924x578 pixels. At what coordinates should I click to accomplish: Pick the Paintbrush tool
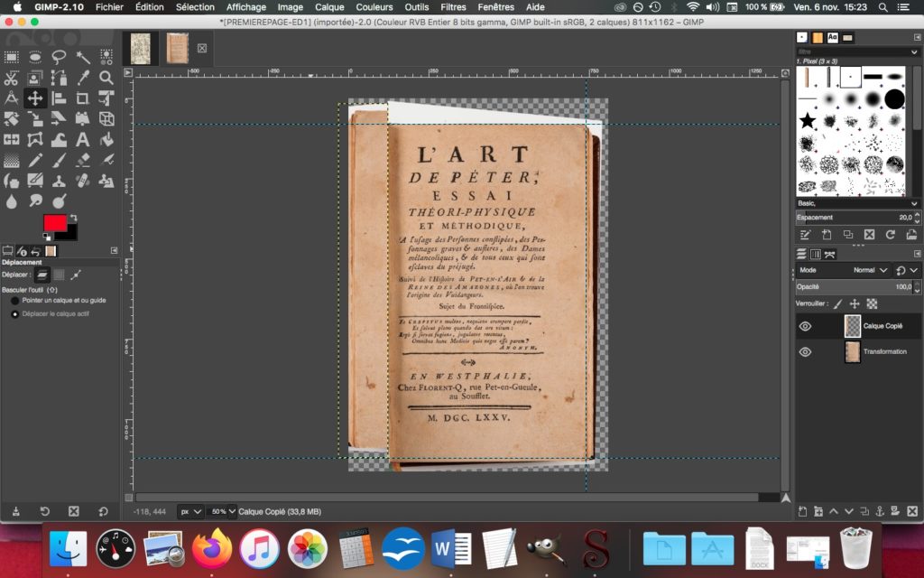click(59, 160)
